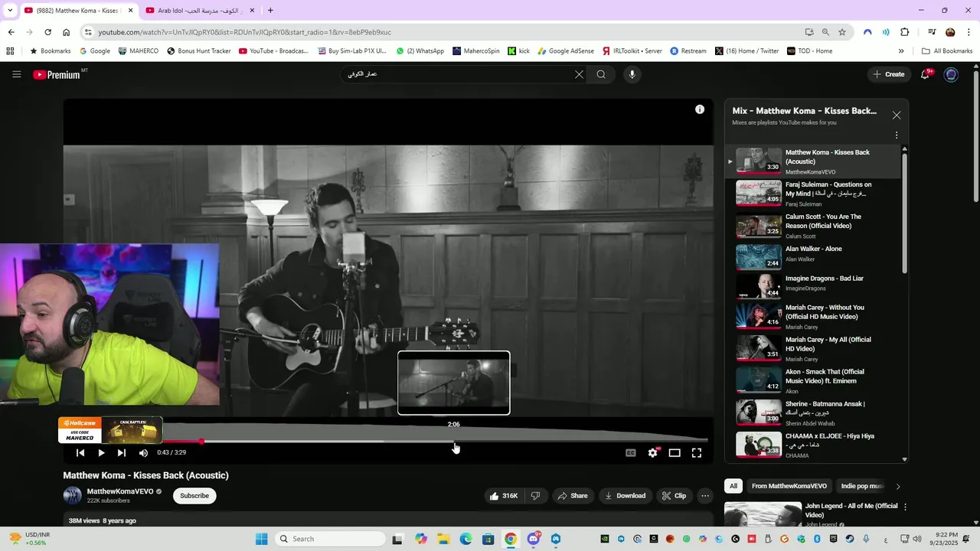Open the All Bookmarks folder

[x=947, y=51]
